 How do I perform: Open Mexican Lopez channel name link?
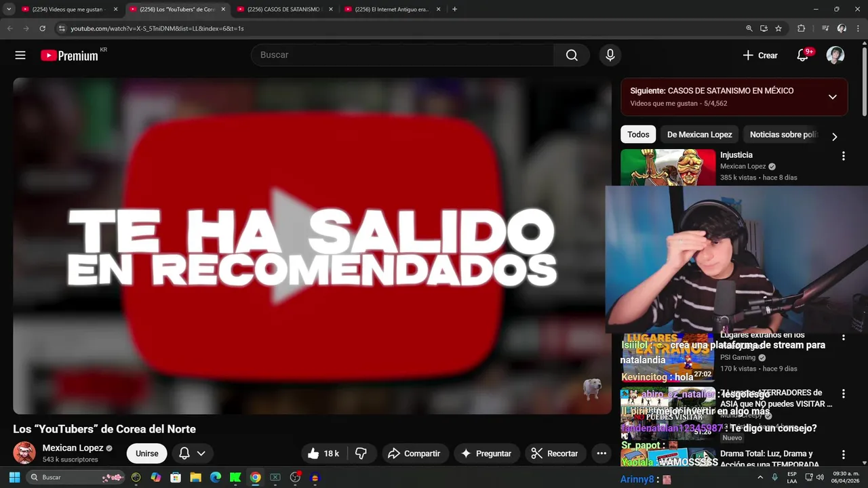(x=73, y=448)
